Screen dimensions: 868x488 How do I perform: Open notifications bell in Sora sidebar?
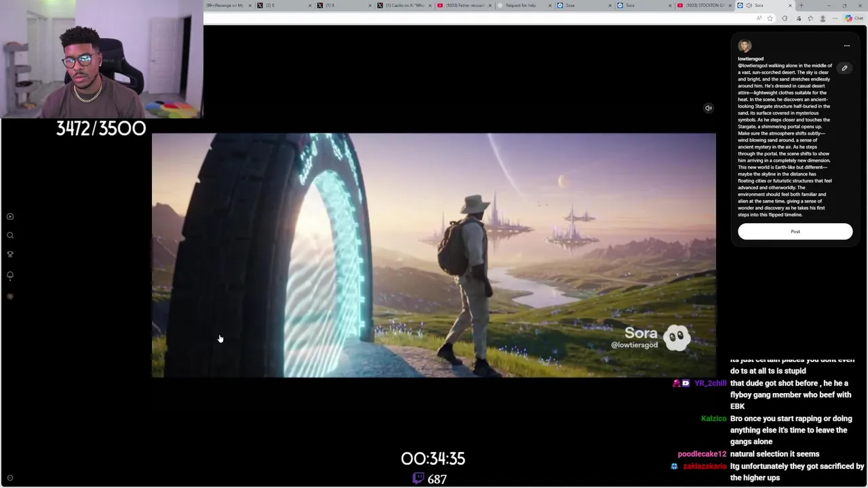pos(10,275)
